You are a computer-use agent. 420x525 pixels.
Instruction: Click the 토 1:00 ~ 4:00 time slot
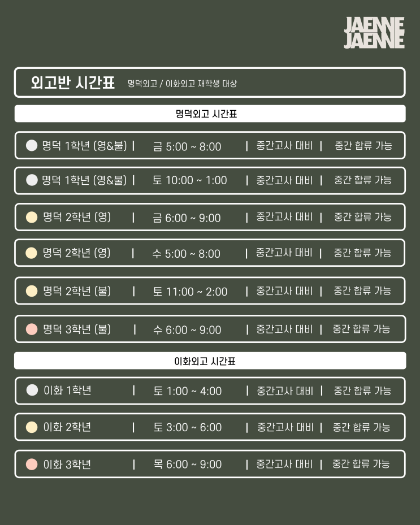click(x=188, y=391)
